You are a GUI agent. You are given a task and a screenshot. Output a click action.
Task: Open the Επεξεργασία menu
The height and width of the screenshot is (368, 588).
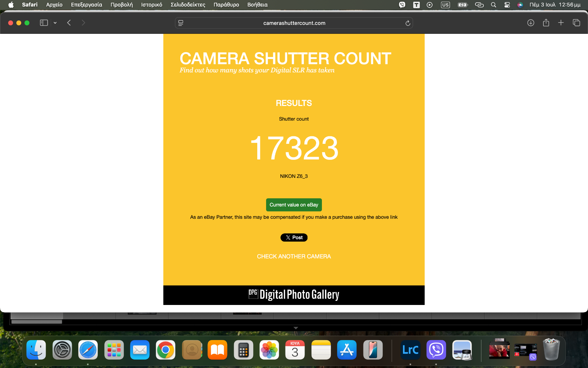tap(86, 5)
